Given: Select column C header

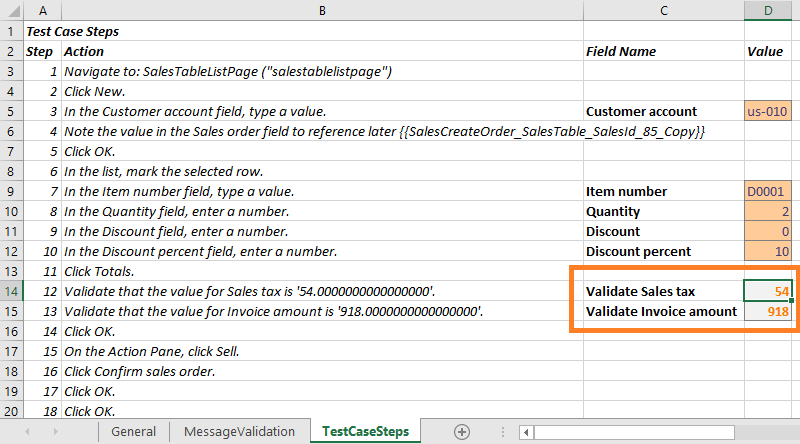Looking at the screenshot, I should point(664,10).
